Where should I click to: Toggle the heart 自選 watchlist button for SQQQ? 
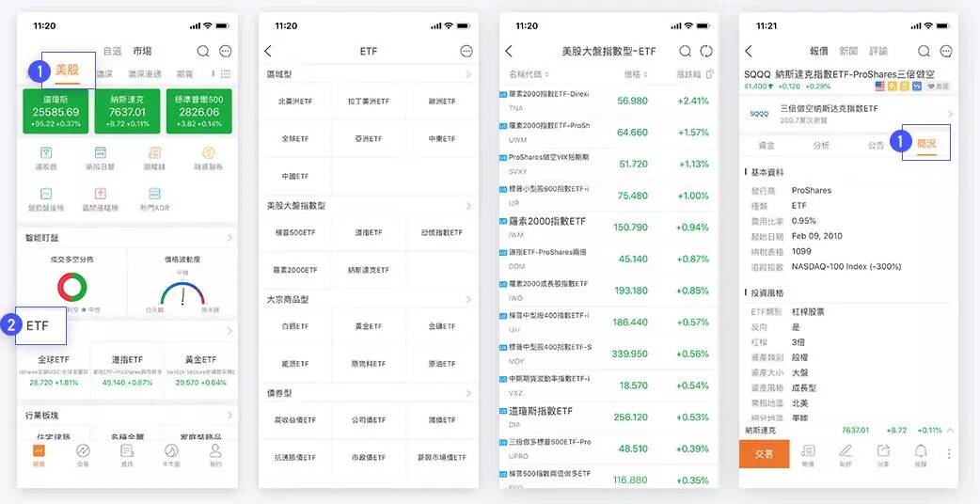(x=938, y=87)
